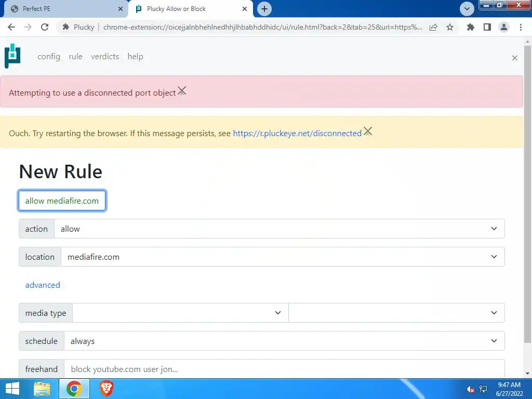Open the r.pluckeye.net/disconnected link
532x399 pixels.
click(297, 134)
